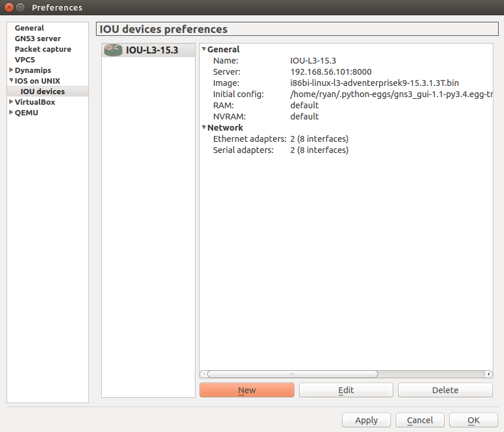The height and width of the screenshot is (432, 504).
Task: Click the New device button
Action: pyautogui.click(x=247, y=390)
